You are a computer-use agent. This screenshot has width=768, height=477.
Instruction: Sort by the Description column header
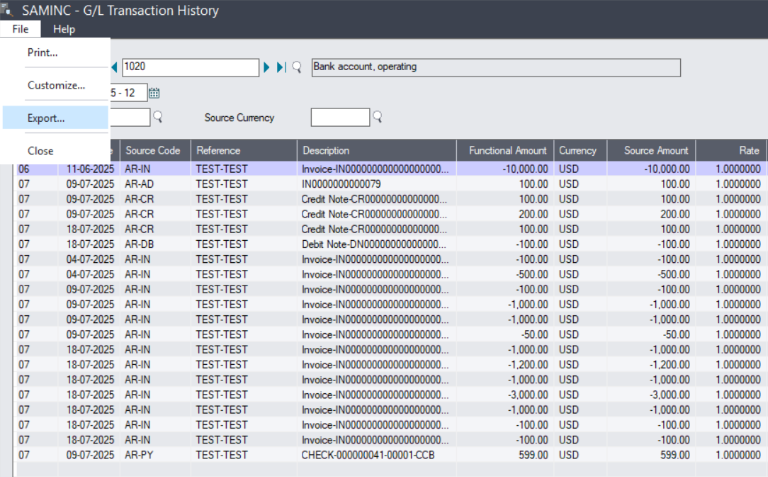point(377,150)
